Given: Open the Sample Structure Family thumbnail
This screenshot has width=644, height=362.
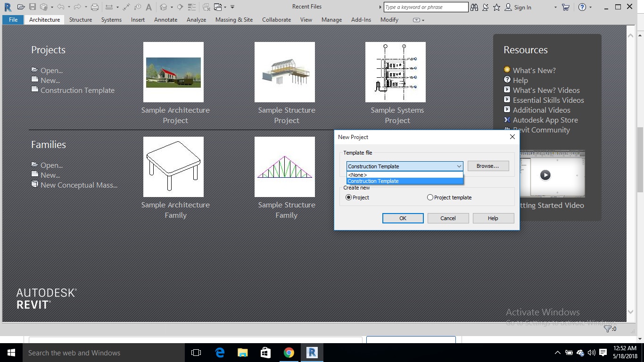Looking at the screenshot, I should click(x=285, y=167).
